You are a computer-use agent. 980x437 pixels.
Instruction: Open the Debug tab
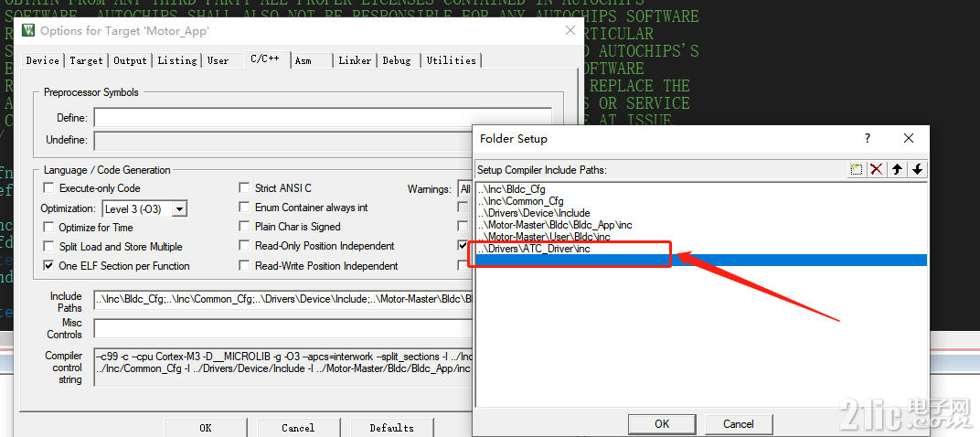[x=397, y=60]
